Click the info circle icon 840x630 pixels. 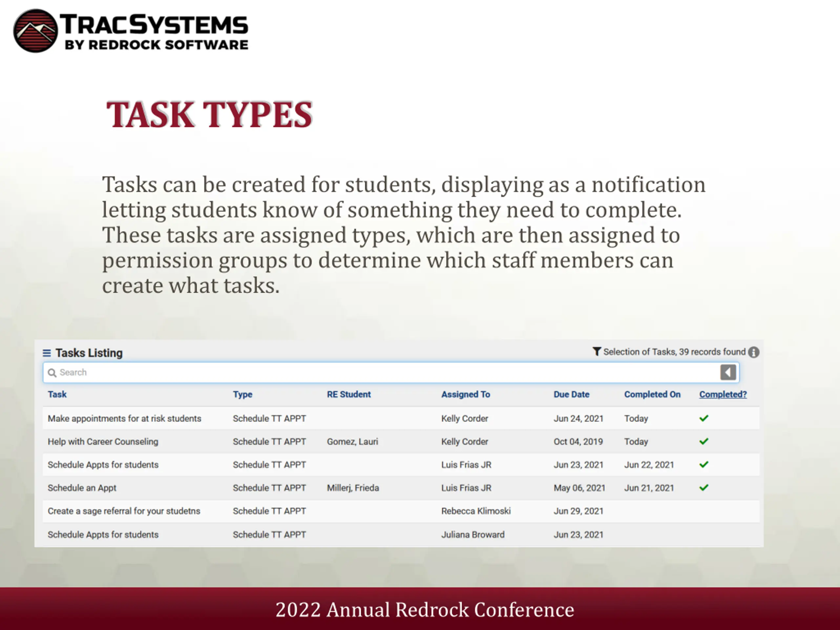click(x=753, y=352)
